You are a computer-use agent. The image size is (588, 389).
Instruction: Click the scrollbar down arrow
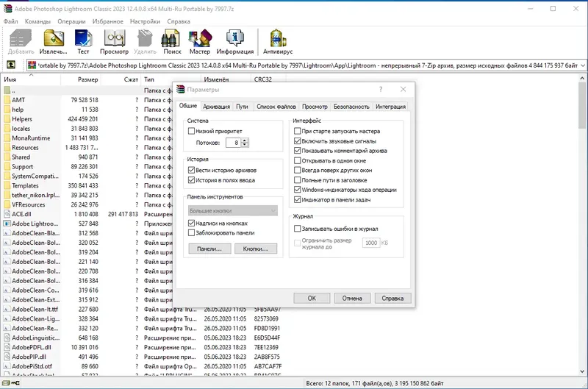tap(582, 371)
